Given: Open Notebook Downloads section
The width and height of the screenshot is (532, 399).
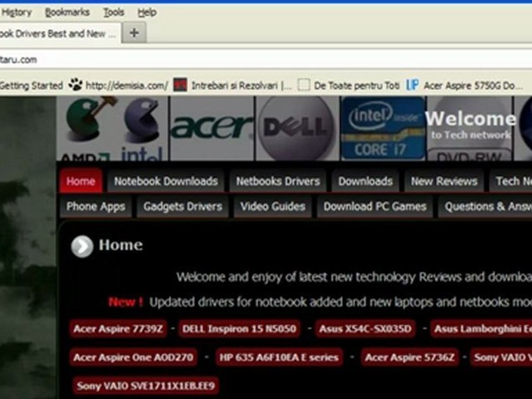Looking at the screenshot, I should point(166,181).
